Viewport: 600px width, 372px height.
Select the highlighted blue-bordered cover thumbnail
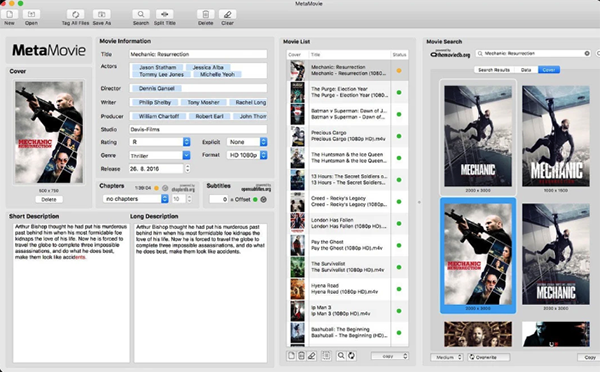[478, 255]
